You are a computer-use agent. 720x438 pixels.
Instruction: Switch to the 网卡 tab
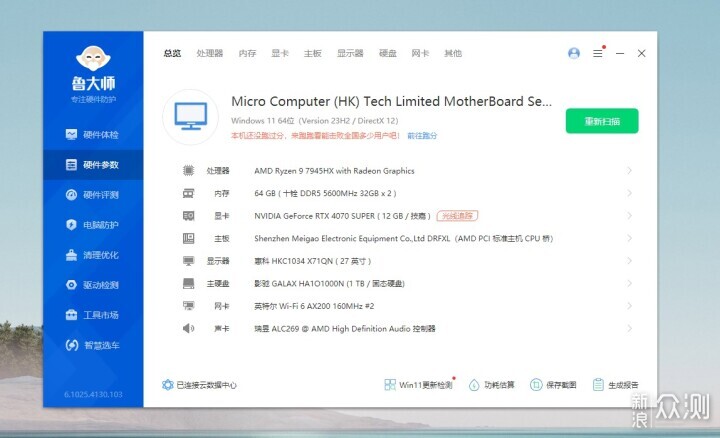pos(420,53)
